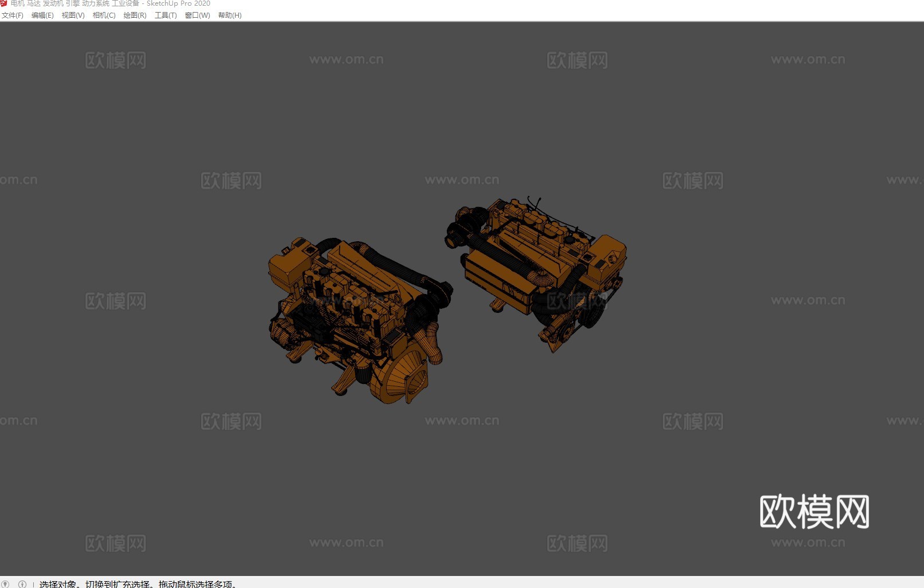Open the 视图(V) menu
Viewport: 924px width, 588px height.
coord(73,15)
